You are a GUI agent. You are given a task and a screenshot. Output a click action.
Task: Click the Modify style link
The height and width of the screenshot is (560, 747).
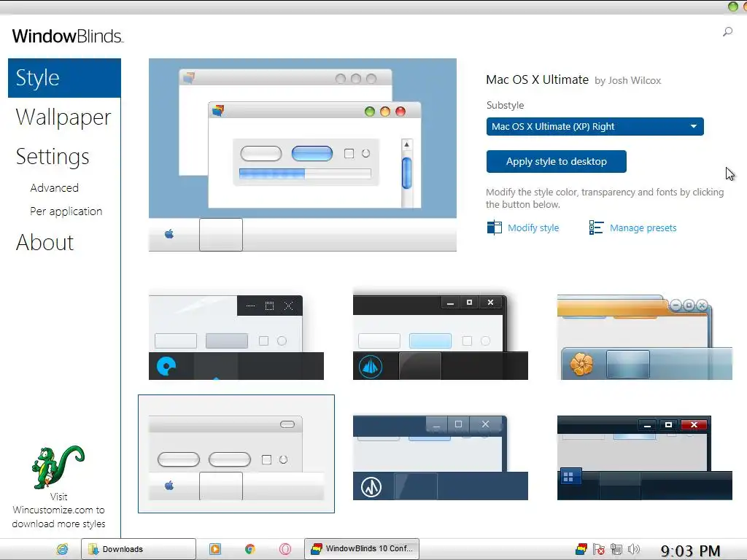(533, 228)
